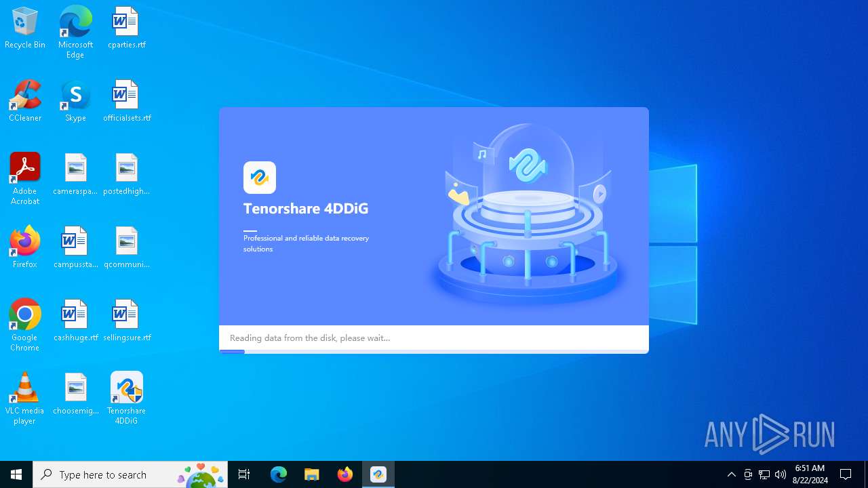Switch to 4DDiG taskbar button

point(378,474)
